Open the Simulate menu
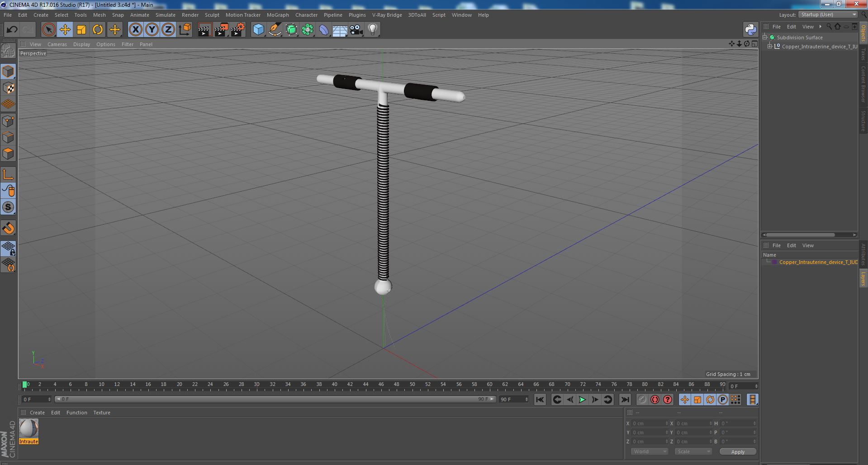The height and width of the screenshot is (465, 868). coord(166,15)
